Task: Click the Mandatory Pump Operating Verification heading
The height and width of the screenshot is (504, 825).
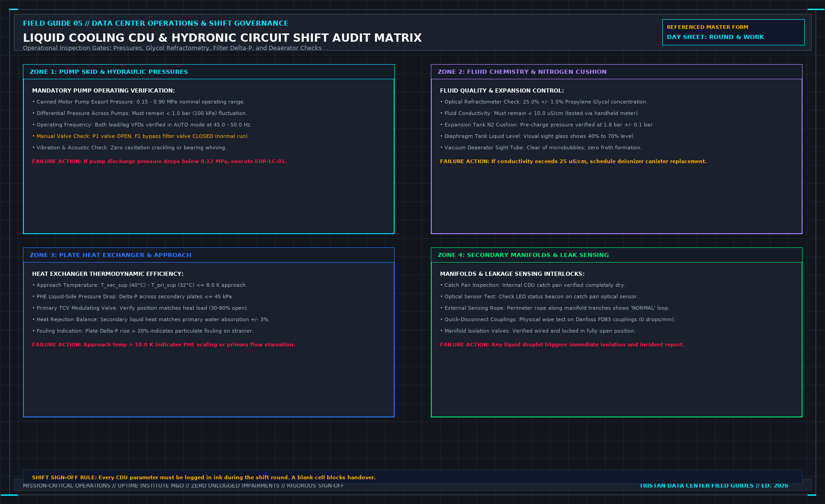Action: click(x=104, y=91)
